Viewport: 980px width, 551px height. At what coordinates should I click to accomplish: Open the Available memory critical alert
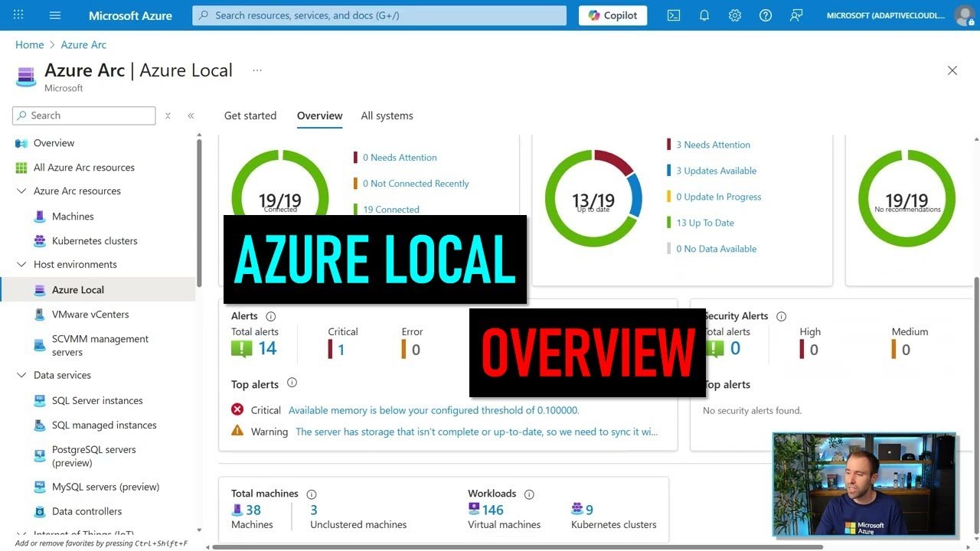pos(433,410)
